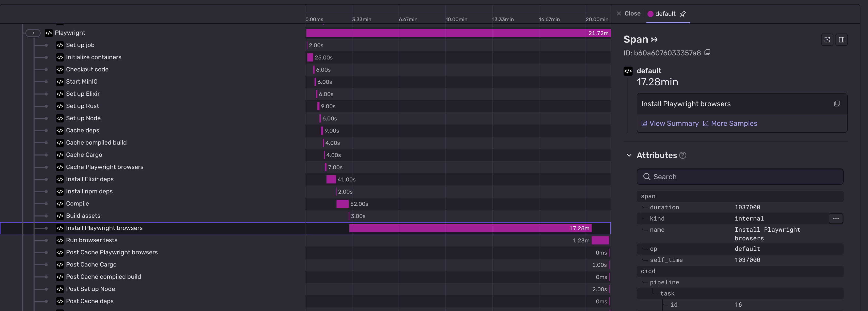The height and width of the screenshot is (311, 868).
Task: Click the code icon next to Post Set up Node
Action: pos(60,289)
